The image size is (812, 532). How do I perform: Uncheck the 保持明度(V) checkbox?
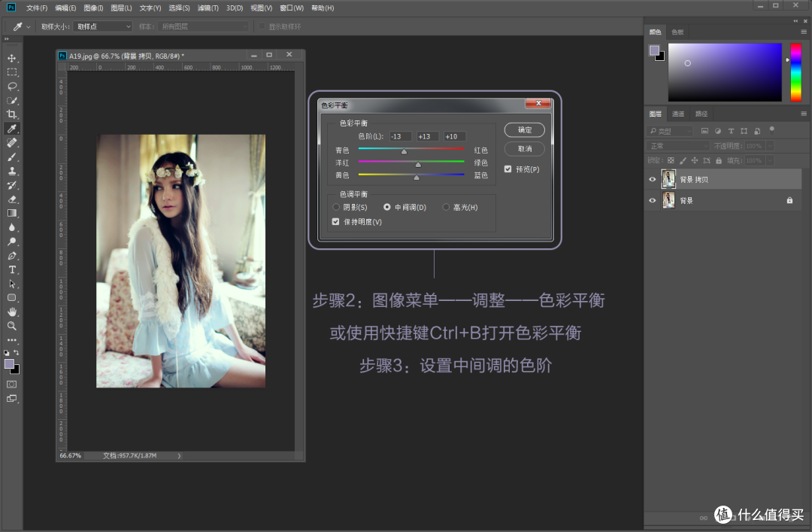coord(335,221)
